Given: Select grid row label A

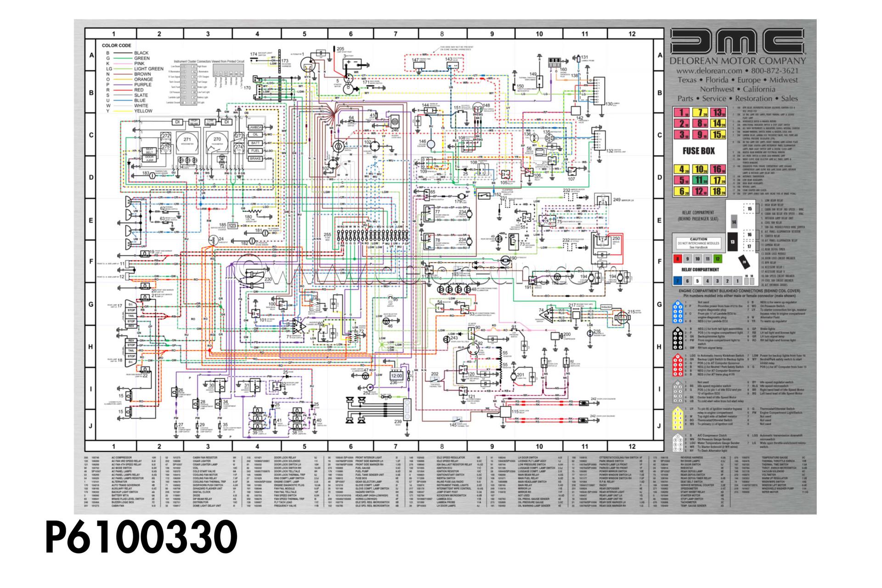Looking at the screenshot, I should [92, 54].
